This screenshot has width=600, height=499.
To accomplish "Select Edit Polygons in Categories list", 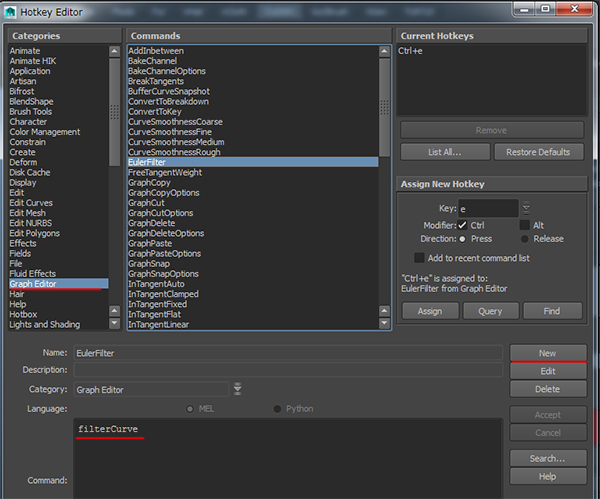I will [37, 233].
